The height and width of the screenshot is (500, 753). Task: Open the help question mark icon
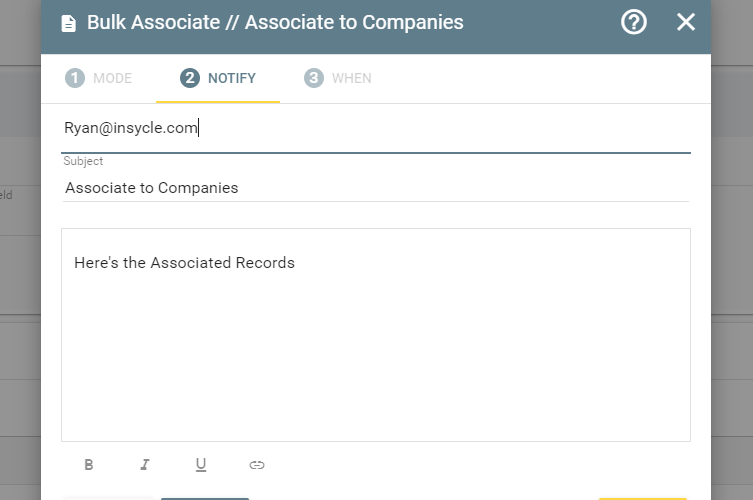[x=633, y=22]
